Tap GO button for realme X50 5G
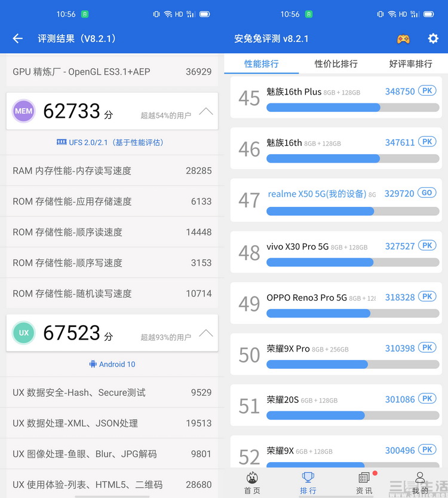 coord(427,193)
